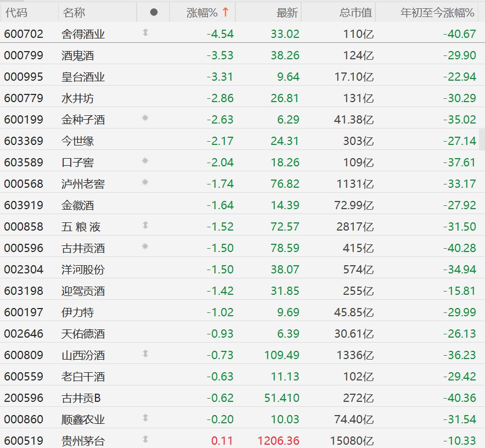Click the burst icon in 泸州老窖 row

click(x=145, y=182)
